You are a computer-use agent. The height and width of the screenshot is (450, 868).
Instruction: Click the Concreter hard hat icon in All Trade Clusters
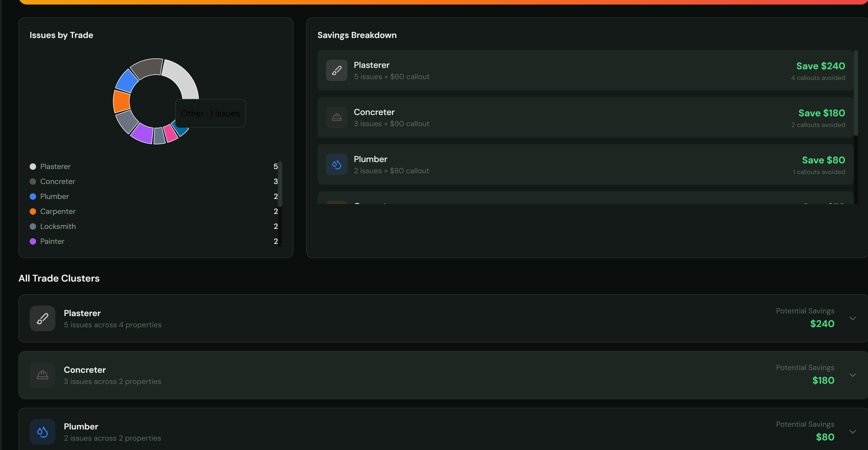[42, 375]
